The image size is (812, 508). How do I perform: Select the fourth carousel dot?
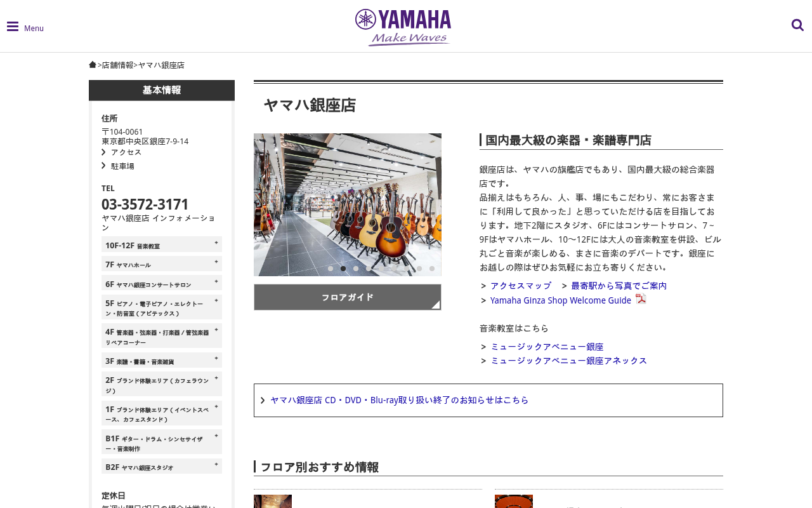click(369, 269)
